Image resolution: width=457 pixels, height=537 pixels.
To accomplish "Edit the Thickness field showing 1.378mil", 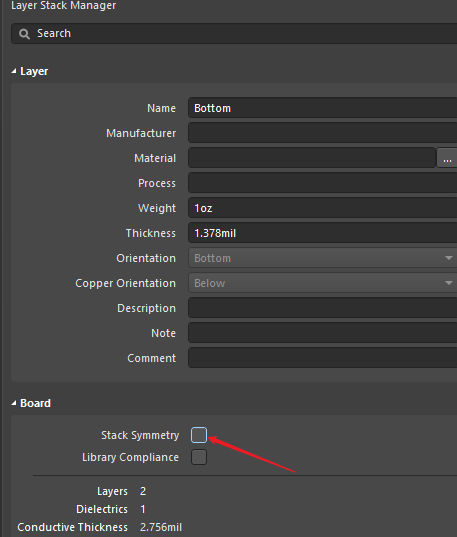I will (322, 233).
